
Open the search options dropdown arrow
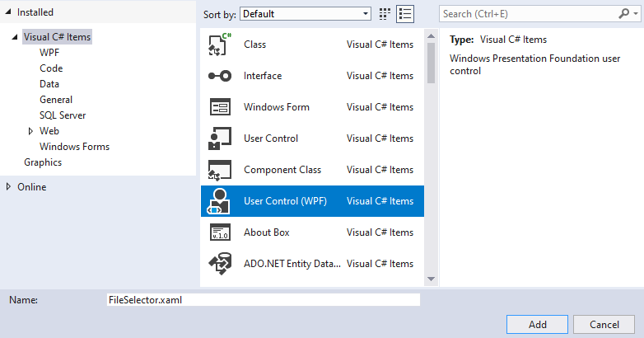coord(636,14)
